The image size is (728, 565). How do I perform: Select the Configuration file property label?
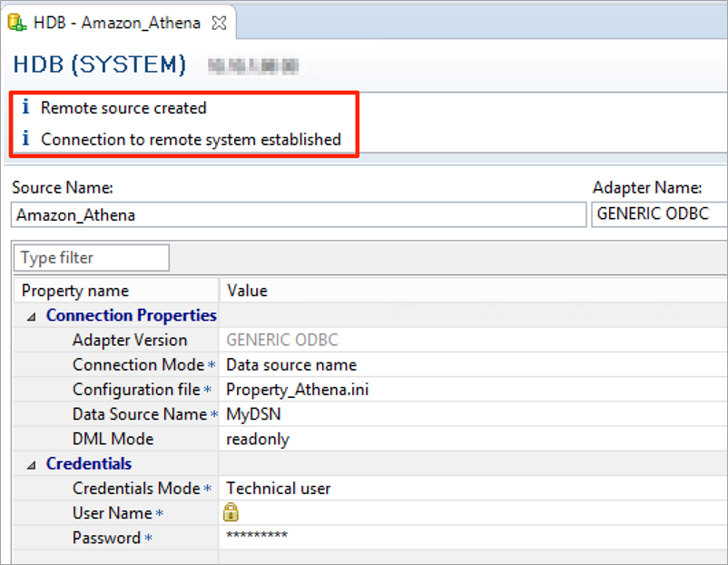pyautogui.click(x=136, y=390)
